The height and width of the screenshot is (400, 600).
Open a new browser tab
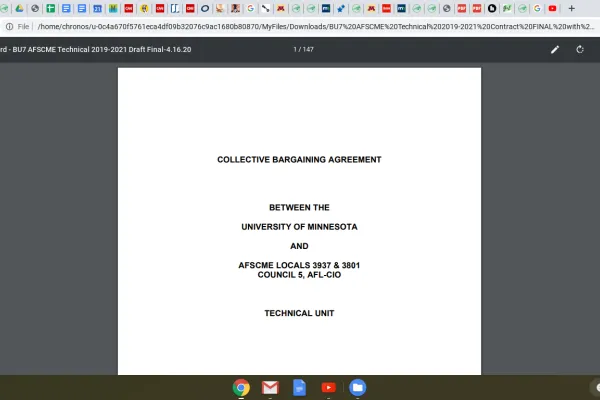coord(572,8)
